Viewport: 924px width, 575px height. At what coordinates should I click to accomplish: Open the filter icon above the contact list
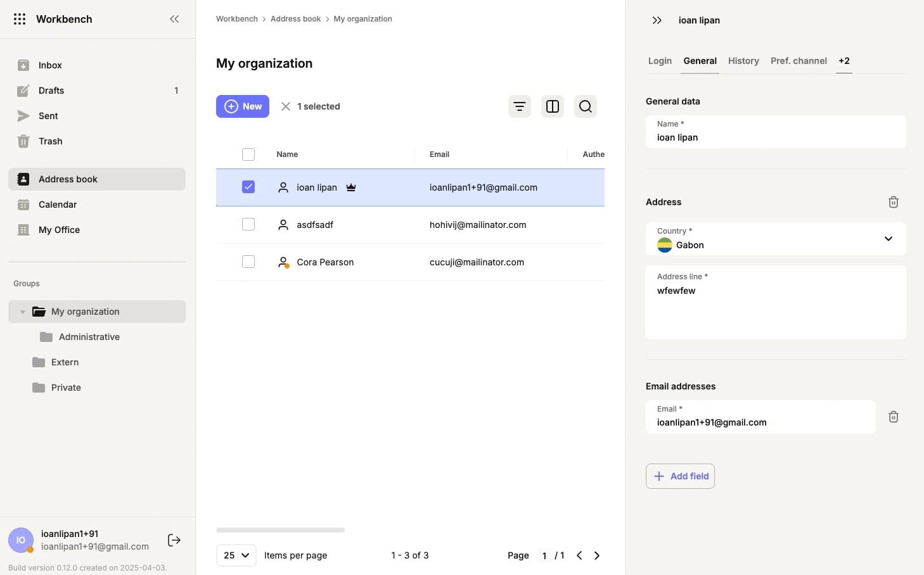pyautogui.click(x=520, y=106)
